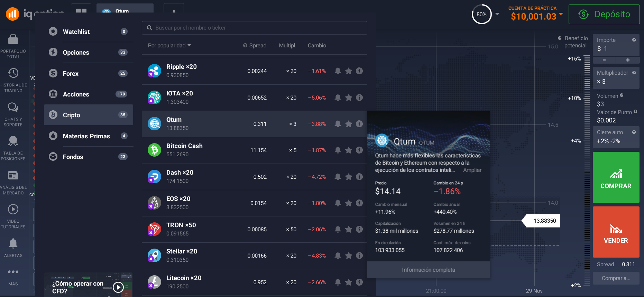Open Cierre auto +2% -2% settings
Screen dimensions: 644x297
(616, 137)
